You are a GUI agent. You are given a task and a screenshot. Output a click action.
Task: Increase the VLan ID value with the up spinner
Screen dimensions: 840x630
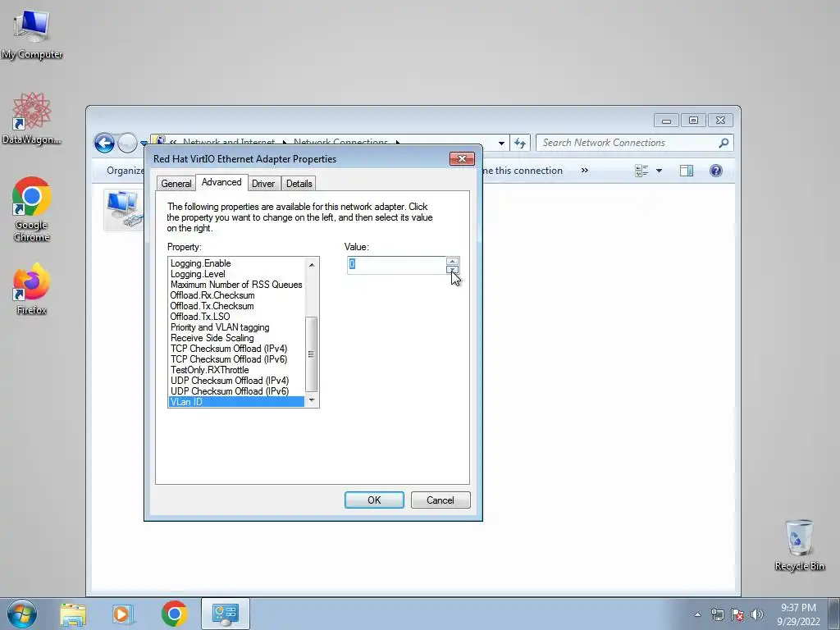(452, 261)
